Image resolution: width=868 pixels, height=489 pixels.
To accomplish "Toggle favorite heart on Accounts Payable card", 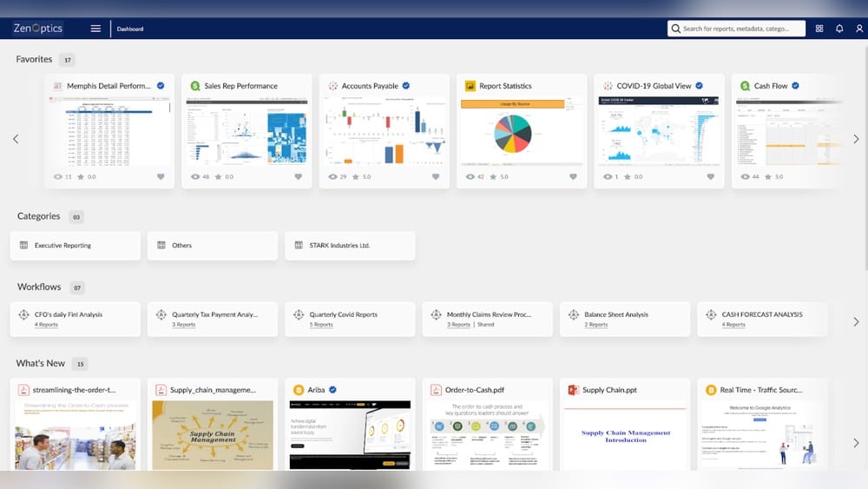I will pos(436,176).
